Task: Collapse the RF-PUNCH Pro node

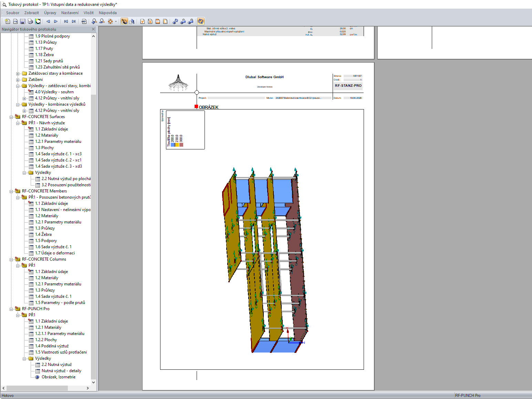Action: point(11,309)
